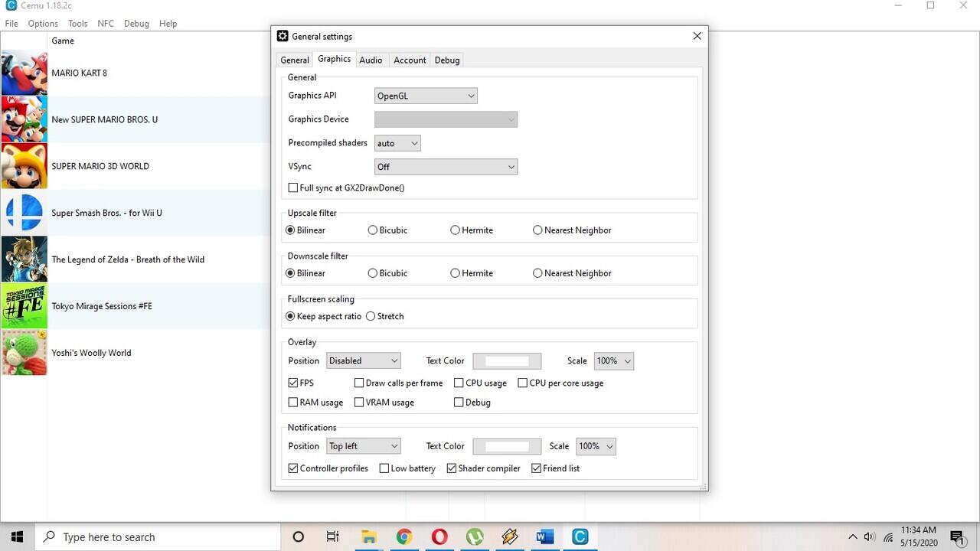Open Windows Start menu
The height and width of the screenshot is (551, 980).
coord(17,536)
